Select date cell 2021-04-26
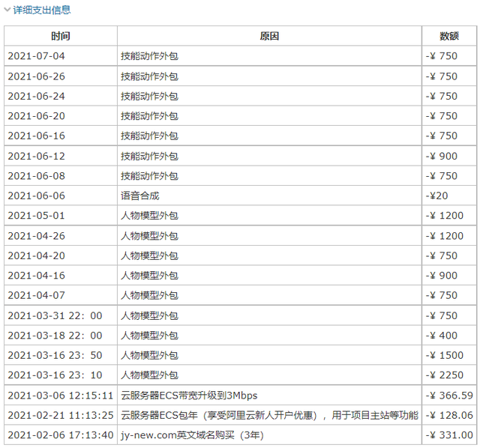 tap(61, 236)
